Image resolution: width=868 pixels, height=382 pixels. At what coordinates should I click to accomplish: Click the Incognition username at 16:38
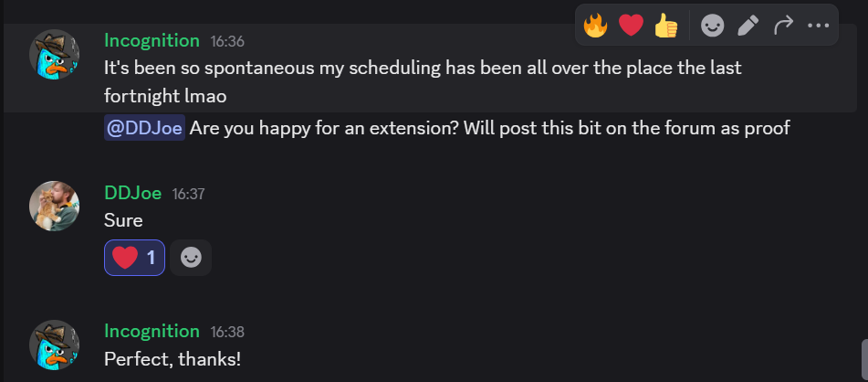152,331
